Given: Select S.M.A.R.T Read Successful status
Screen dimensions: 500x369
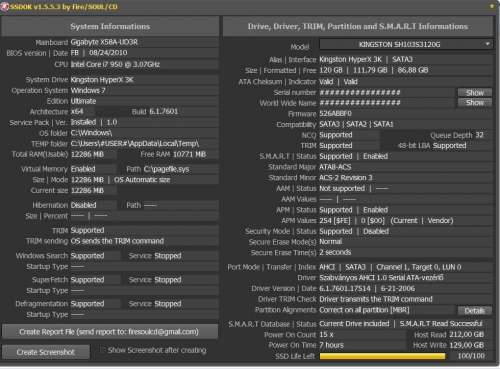Looking at the screenshot, I should click(x=441, y=323).
